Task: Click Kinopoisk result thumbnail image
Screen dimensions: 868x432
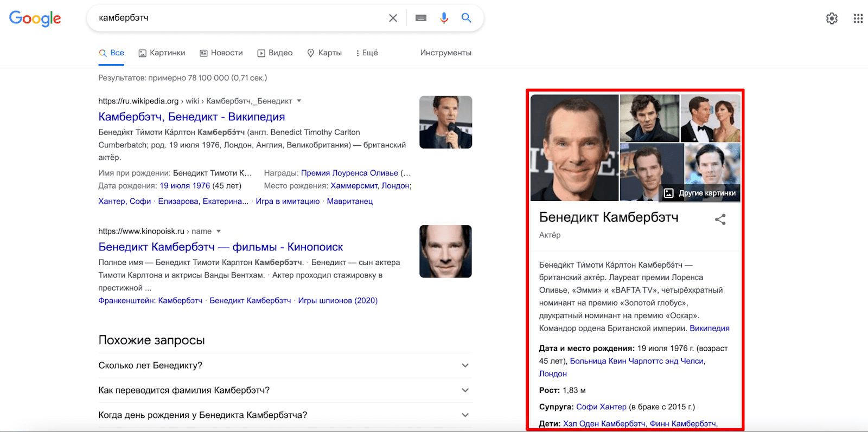Action: (x=445, y=252)
